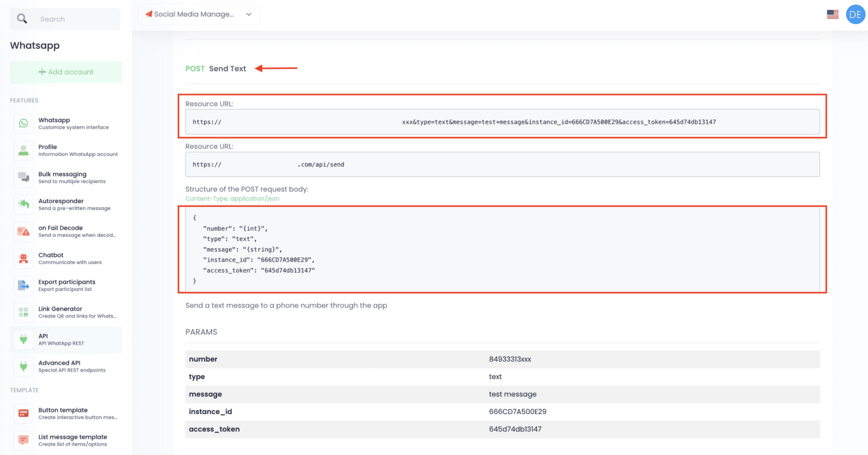This screenshot has width=868, height=455.
Task: Click the Button template icon
Action: point(24,413)
